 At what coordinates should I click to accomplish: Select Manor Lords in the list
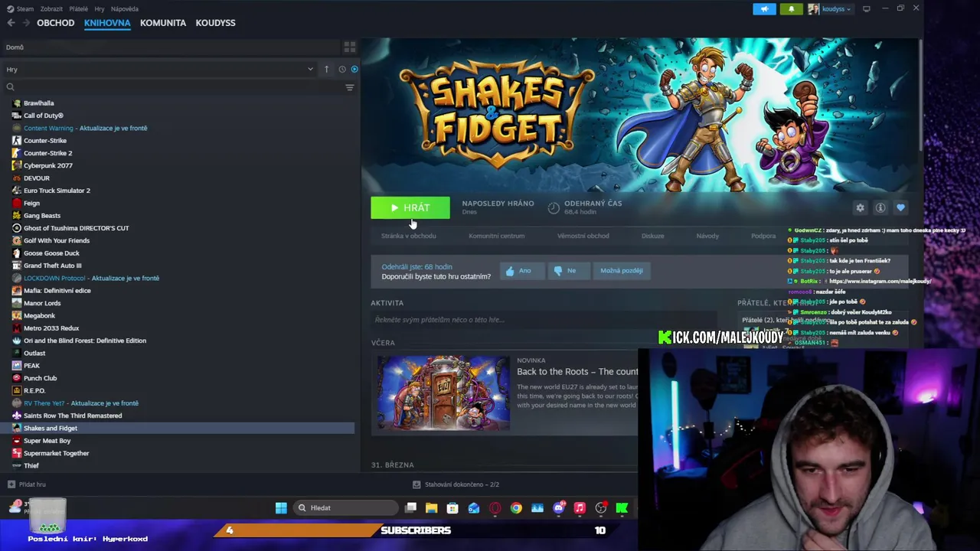[42, 303]
